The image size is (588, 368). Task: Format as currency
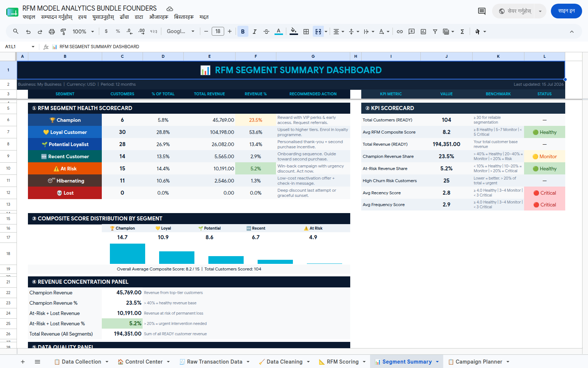point(106,32)
